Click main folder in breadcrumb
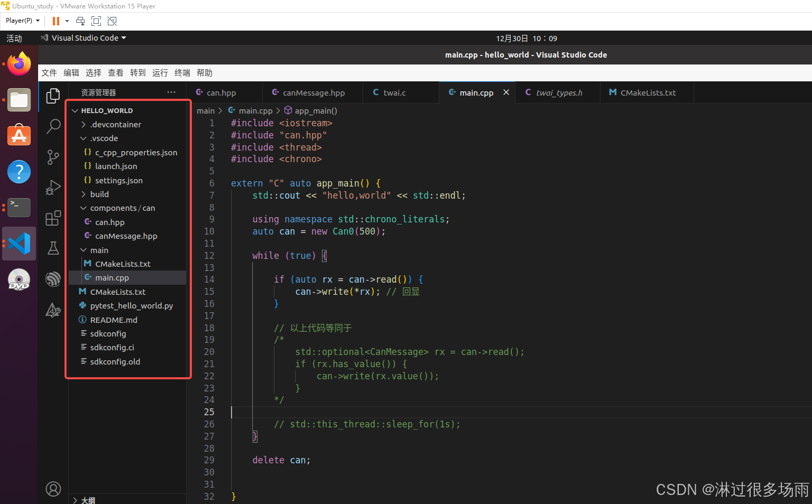Image resolution: width=812 pixels, height=504 pixels. point(206,111)
